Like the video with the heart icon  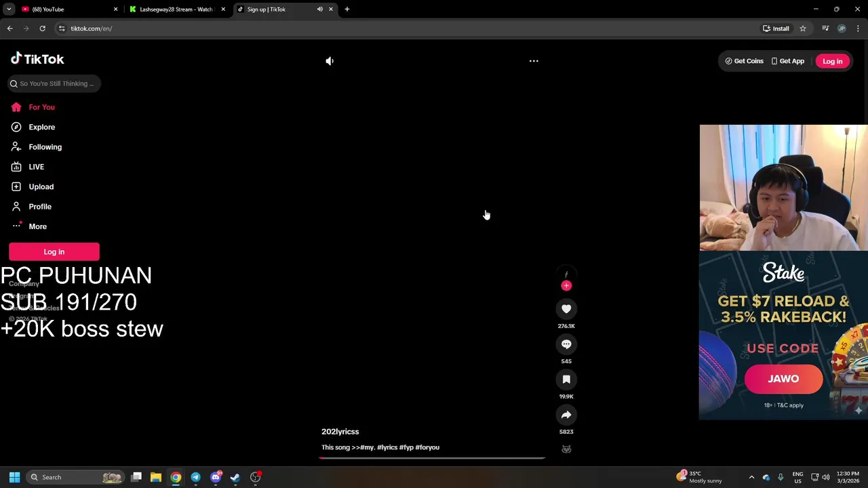566,309
